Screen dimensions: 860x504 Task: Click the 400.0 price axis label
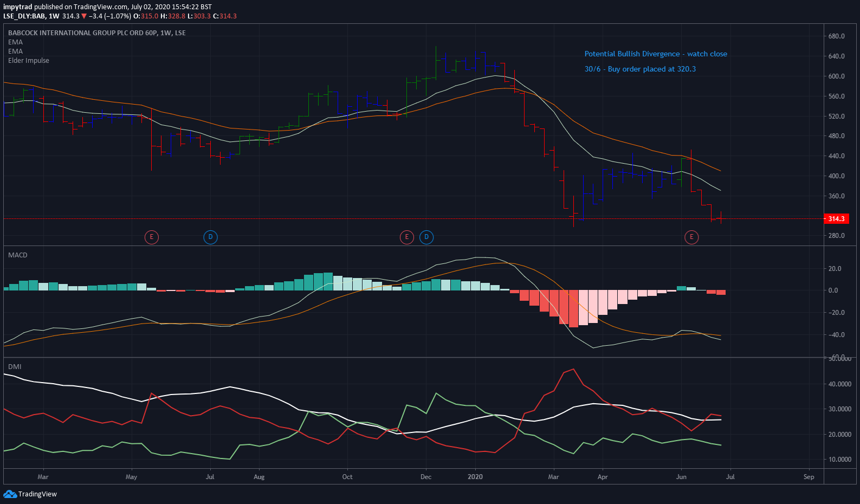click(836, 176)
